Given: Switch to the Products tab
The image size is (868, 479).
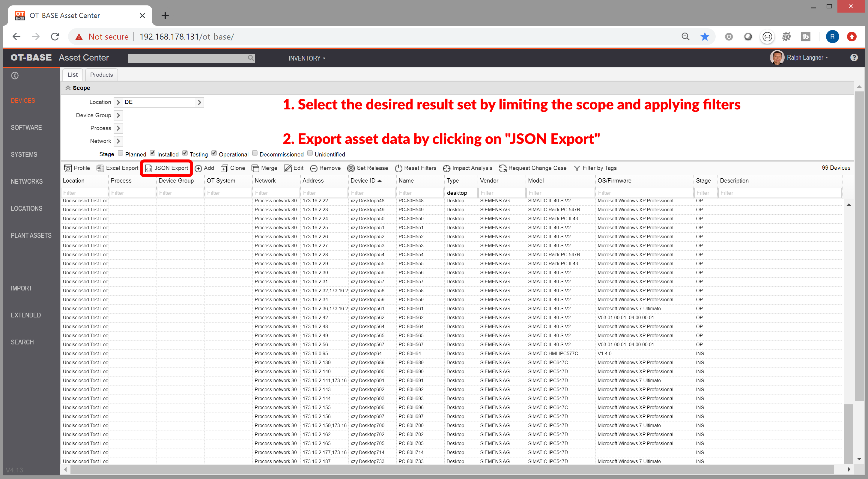Looking at the screenshot, I should pyautogui.click(x=101, y=75).
